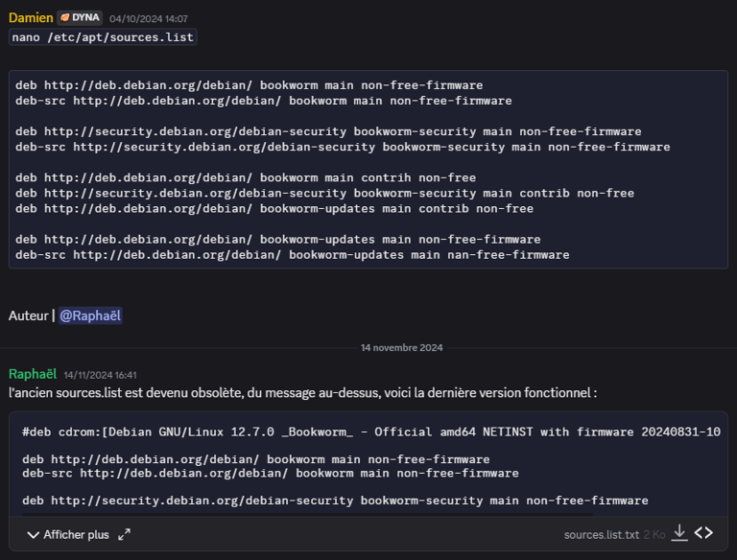The width and height of the screenshot is (737, 560).
Task: Download the sources.list.txt attachment
Action: [679, 533]
